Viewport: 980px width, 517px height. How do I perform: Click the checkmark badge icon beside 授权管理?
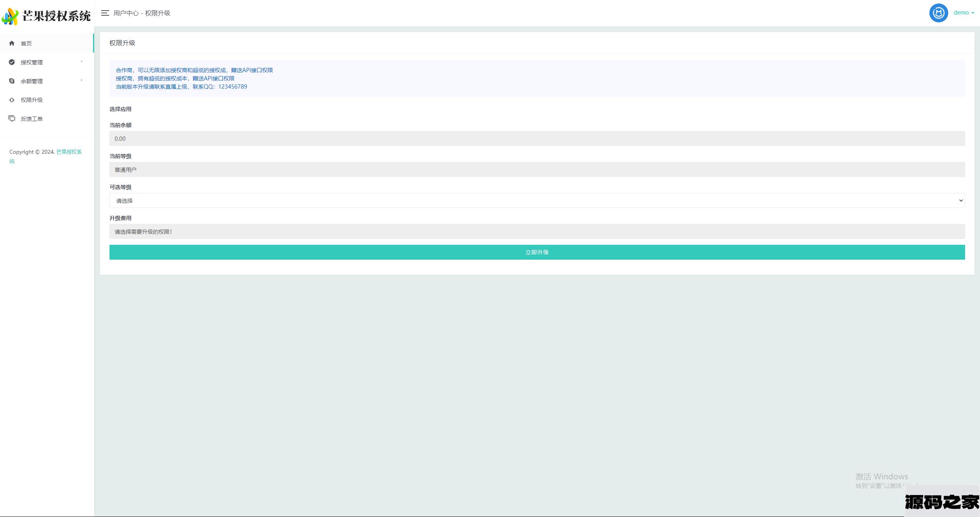(12, 62)
